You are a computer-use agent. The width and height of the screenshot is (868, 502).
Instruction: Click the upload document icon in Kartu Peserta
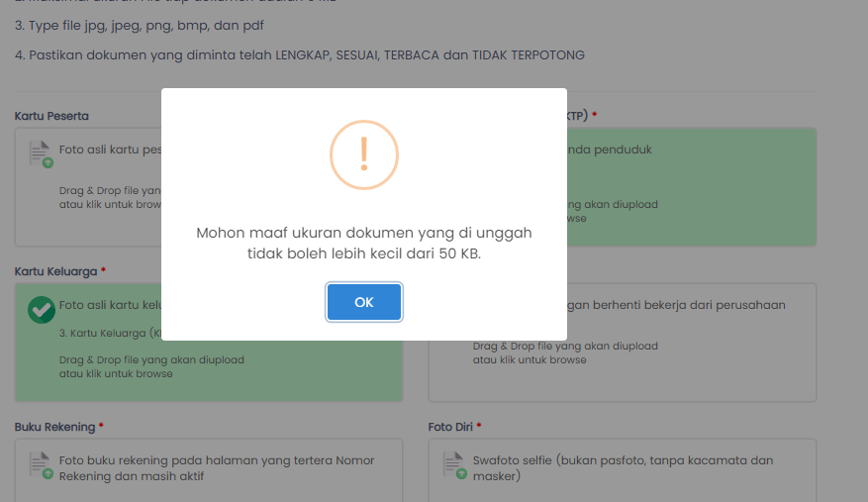coord(41,154)
